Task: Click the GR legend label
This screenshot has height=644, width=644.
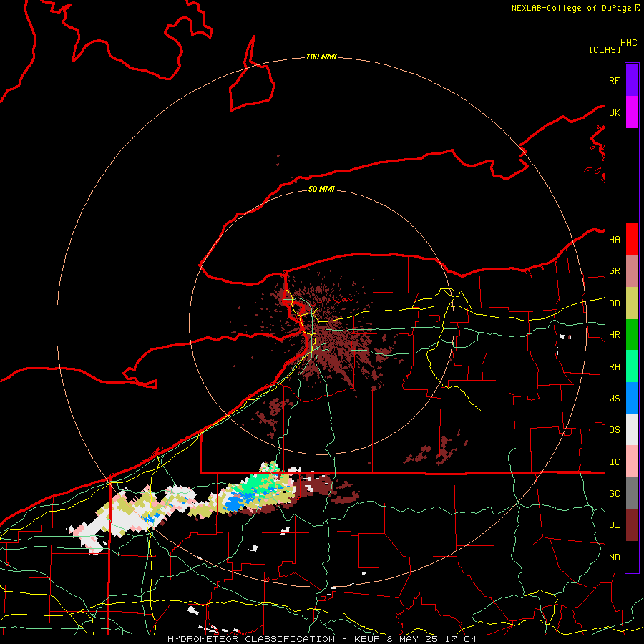Action: [x=614, y=271]
